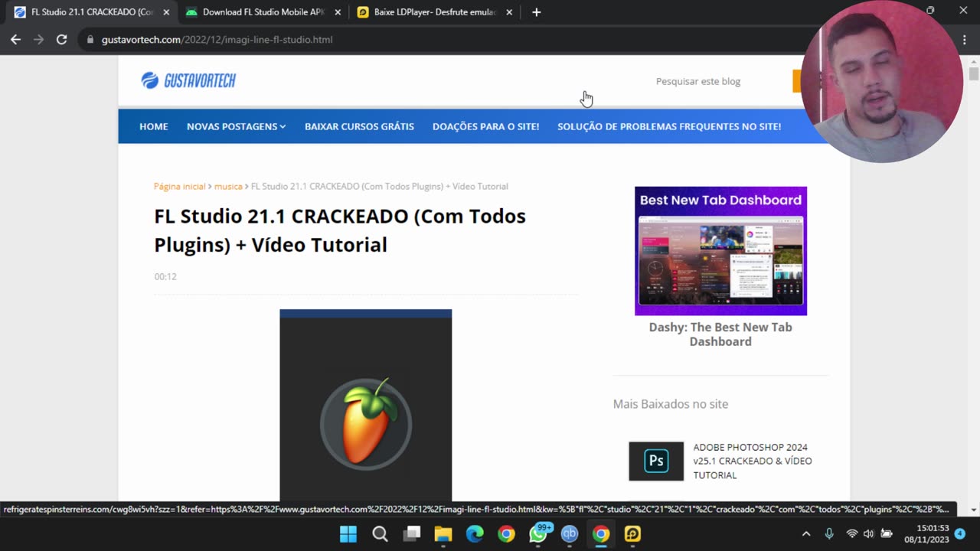Click the Best New Tab Dashboard ad banner
This screenshot has height=551, width=980.
pos(720,251)
